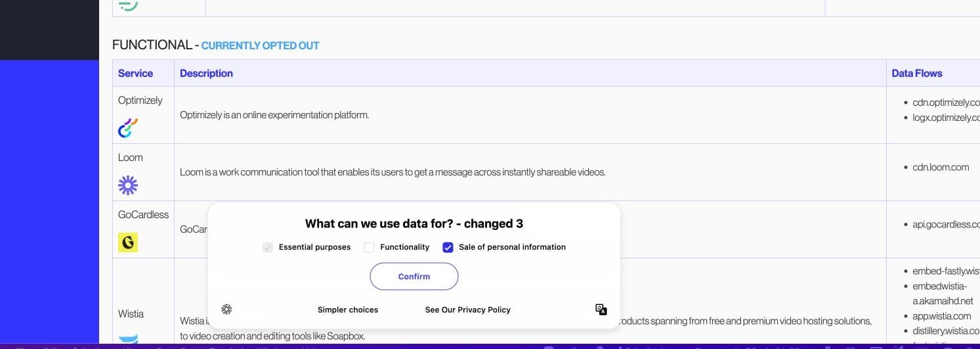The image size is (980, 349).
Task: Click the app.wistia.com data flow entry
Action: [941, 316]
